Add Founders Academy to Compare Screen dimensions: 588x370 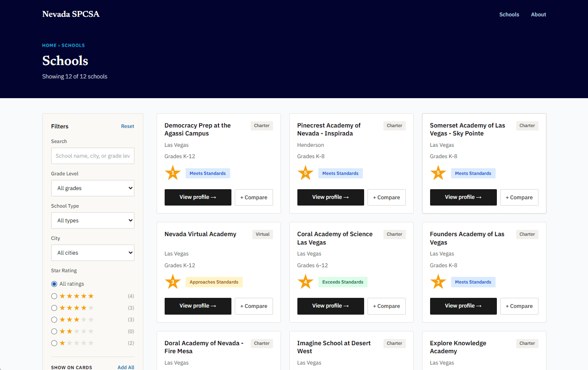519,306
